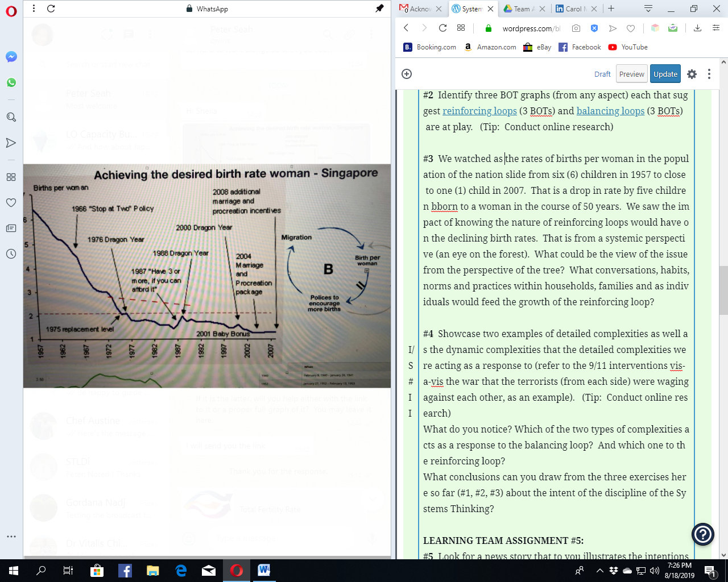Click the ad blocker shield icon
This screenshot has width=728, height=582.
coord(594,28)
